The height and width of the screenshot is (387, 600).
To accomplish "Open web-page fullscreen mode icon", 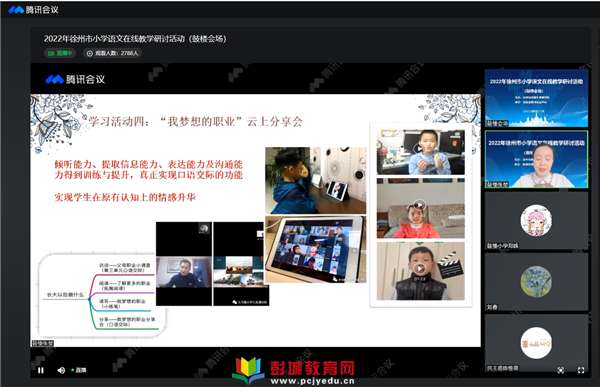I will [x=561, y=370].
